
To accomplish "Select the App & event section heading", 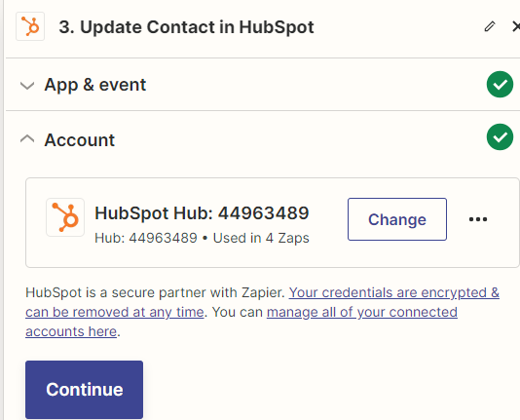I will pos(95,85).
